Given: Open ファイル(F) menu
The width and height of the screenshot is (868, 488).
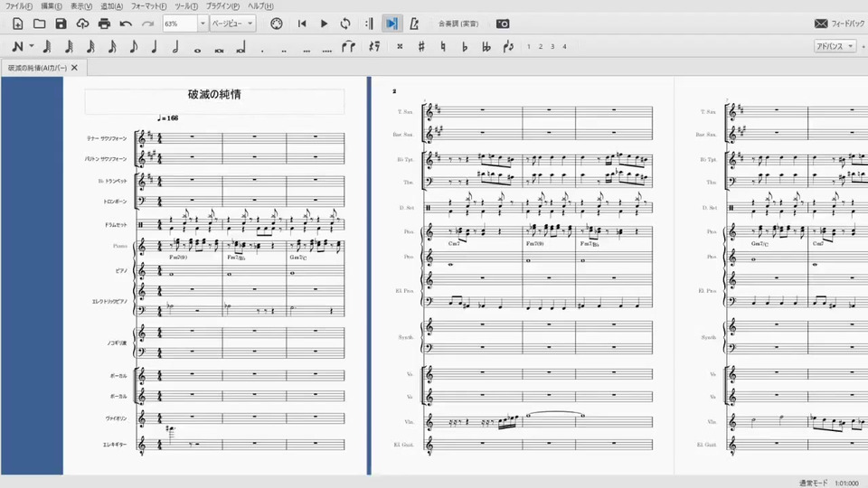Looking at the screenshot, I should [19, 6].
